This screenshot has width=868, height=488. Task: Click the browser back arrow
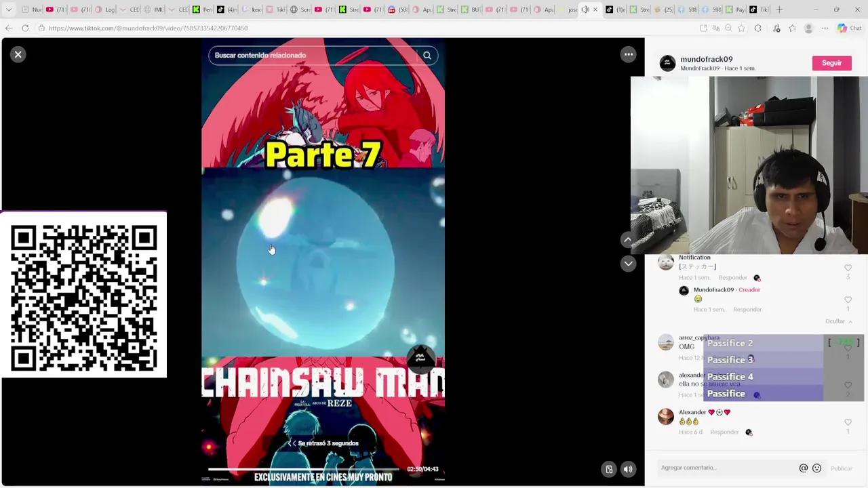pyautogui.click(x=9, y=28)
